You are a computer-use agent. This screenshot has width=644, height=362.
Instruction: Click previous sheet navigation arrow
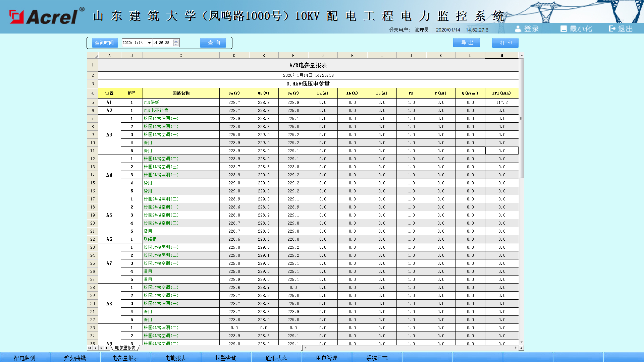pyautogui.click(x=96, y=348)
